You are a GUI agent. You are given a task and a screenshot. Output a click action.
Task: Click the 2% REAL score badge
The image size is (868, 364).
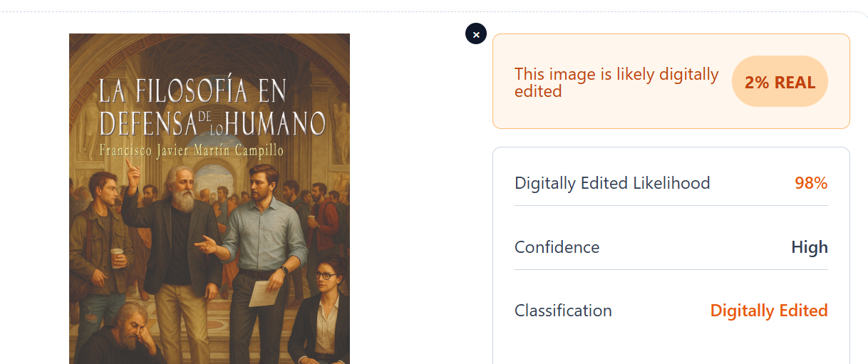click(780, 82)
